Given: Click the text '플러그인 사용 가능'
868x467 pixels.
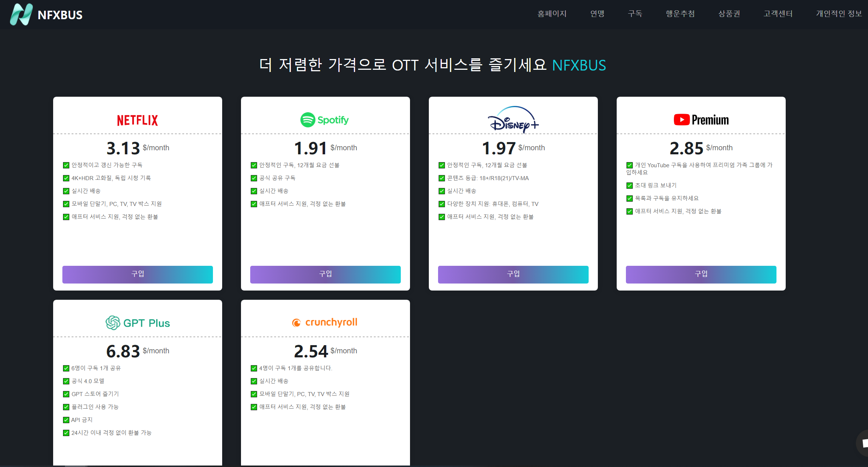Looking at the screenshot, I should 95,407.
